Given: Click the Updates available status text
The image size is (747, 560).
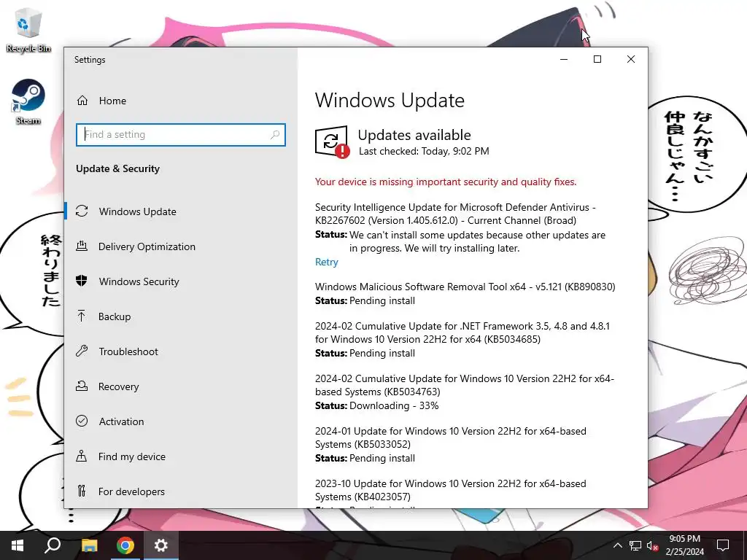Looking at the screenshot, I should (x=414, y=135).
